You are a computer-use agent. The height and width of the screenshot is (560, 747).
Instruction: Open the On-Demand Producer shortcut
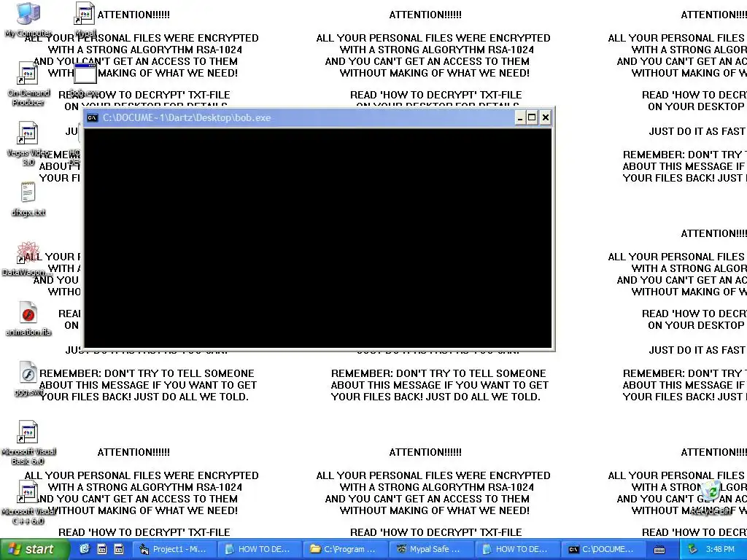[28, 84]
